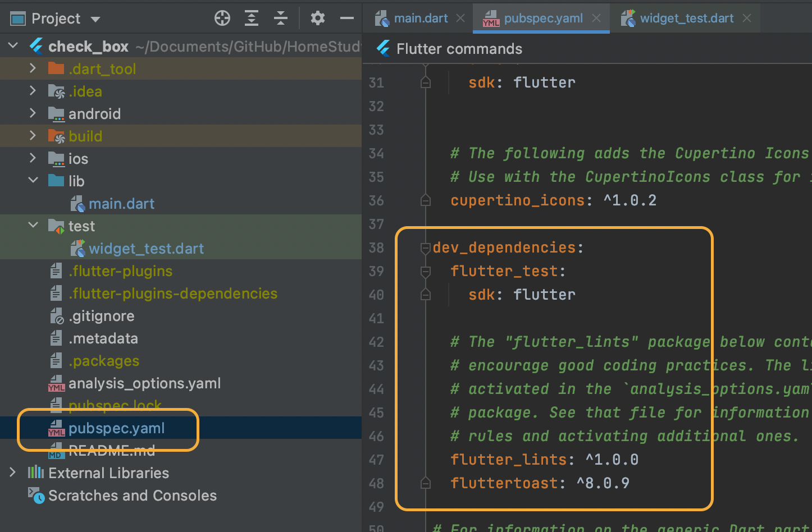Select the test folder icon
Screen dimensions: 812x532
coord(56,226)
